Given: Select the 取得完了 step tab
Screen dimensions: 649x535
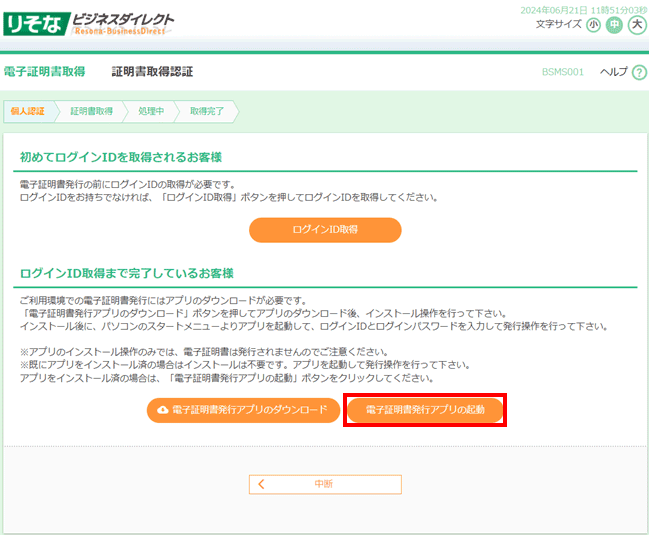Looking at the screenshot, I should (207, 111).
